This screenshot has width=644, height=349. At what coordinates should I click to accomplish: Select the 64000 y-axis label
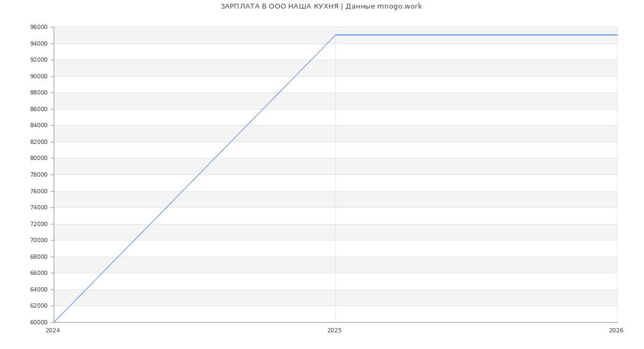(39, 289)
